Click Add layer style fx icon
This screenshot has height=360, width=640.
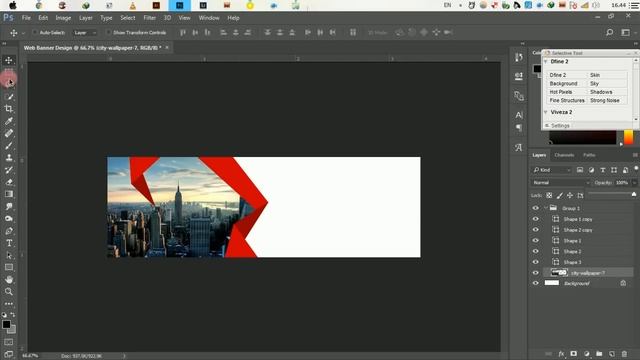pyautogui.click(x=561, y=354)
